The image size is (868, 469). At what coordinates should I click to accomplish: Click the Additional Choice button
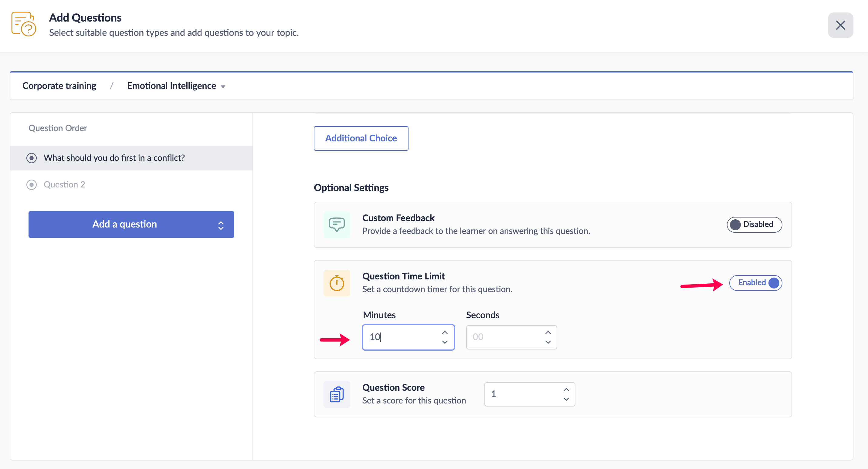[x=361, y=138]
